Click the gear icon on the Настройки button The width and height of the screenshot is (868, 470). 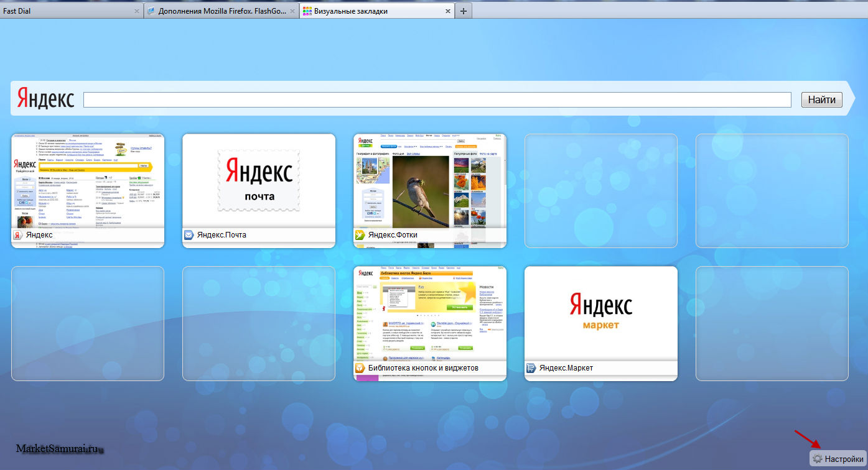(818, 459)
